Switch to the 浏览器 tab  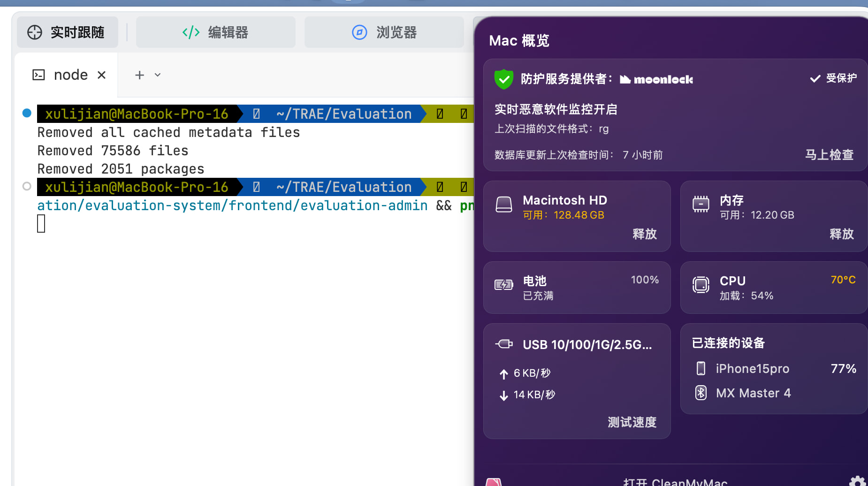click(x=384, y=32)
